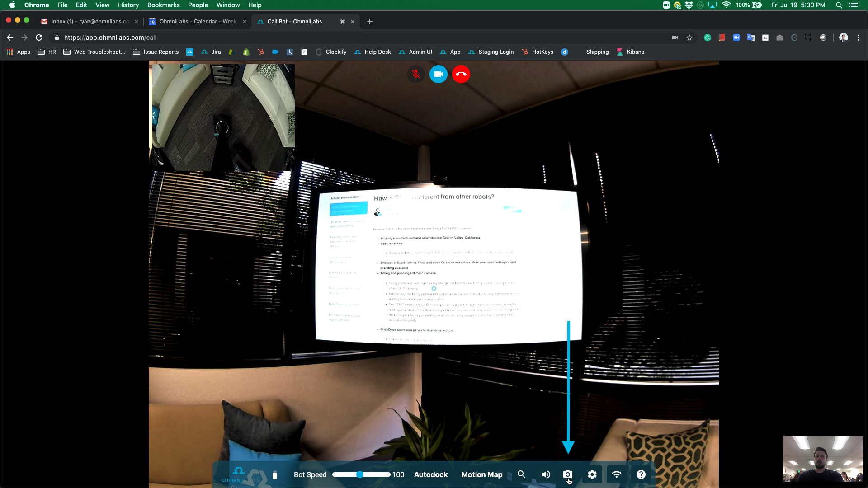
Task: Open the help question mark icon
Action: coord(641,474)
